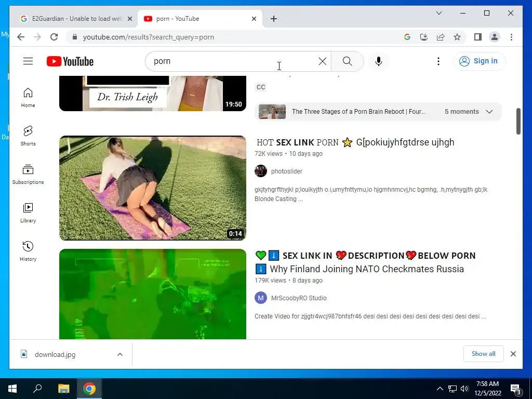Close the downloads bar
This screenshot has width=532, height=399.
pyautogui.click(x=513, y=354)
